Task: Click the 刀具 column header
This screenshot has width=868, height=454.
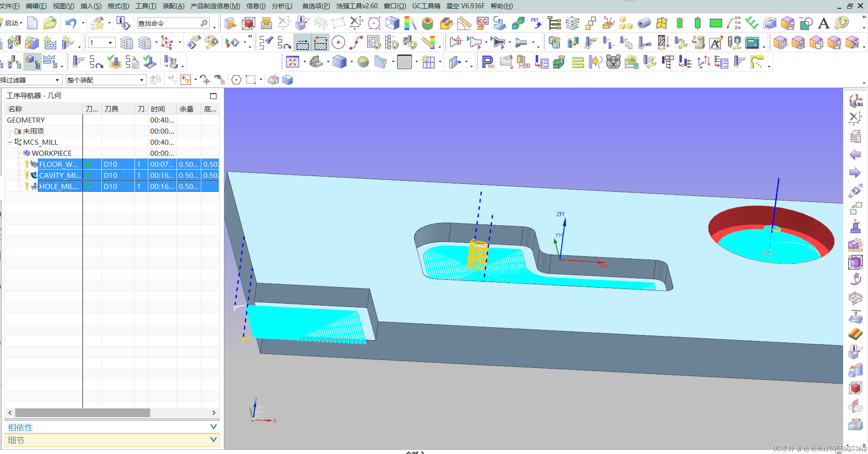Action: tap(118, 109)
